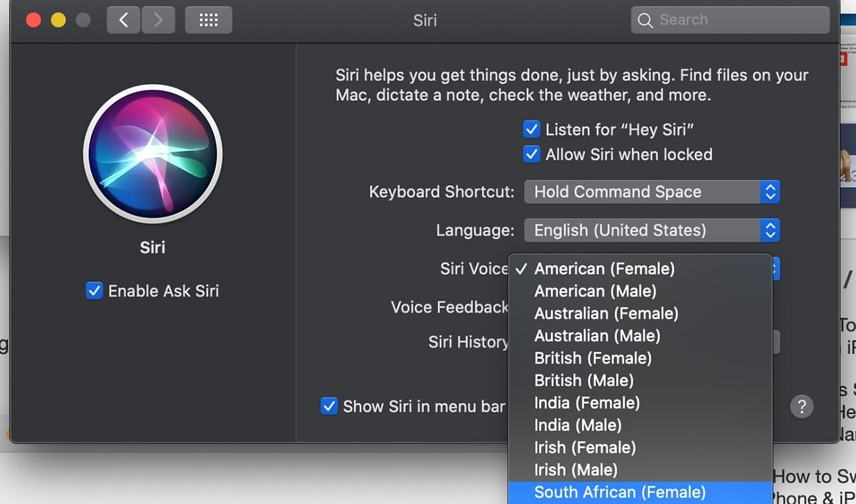
Task: Choose British (Male) Siri voice
Action: (x=584, y=380)
